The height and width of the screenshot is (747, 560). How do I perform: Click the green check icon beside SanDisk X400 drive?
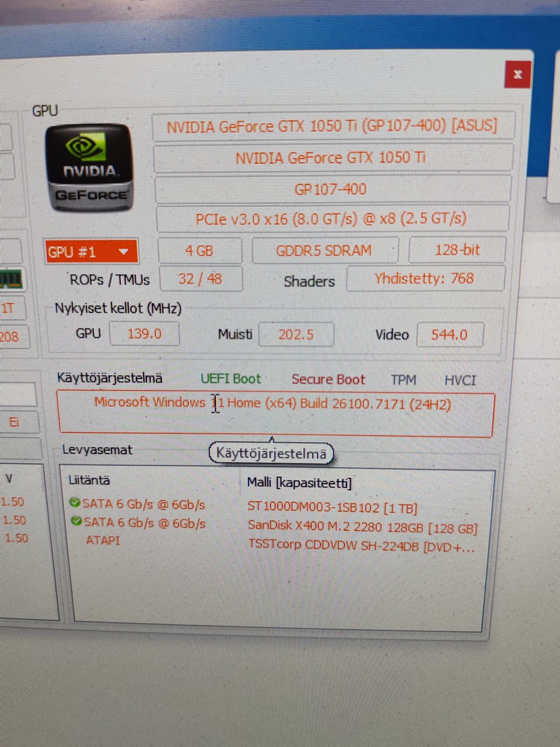(x=76, y=521)
